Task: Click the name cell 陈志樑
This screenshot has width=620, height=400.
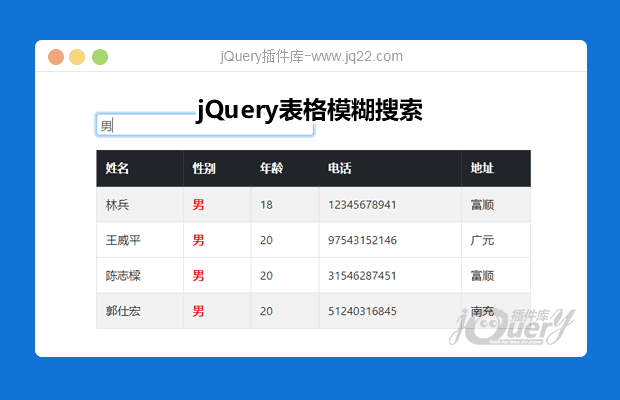Action: 123,276
